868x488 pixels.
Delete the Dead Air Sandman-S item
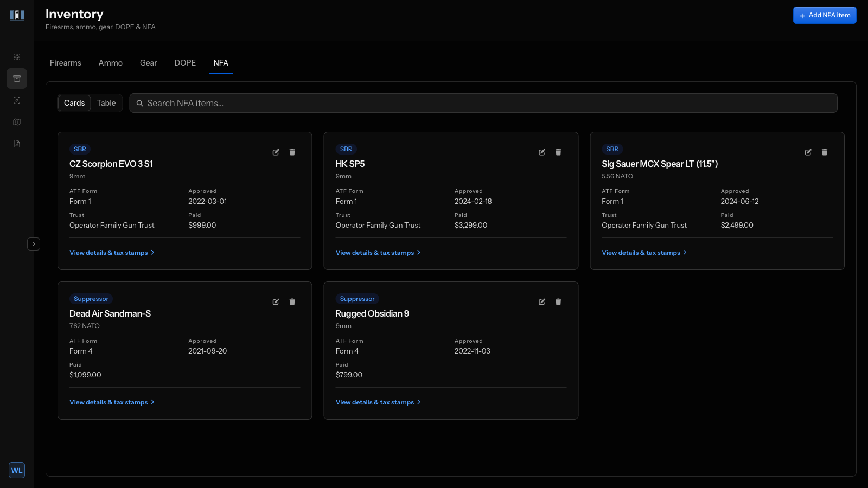[x=292, y=302]
